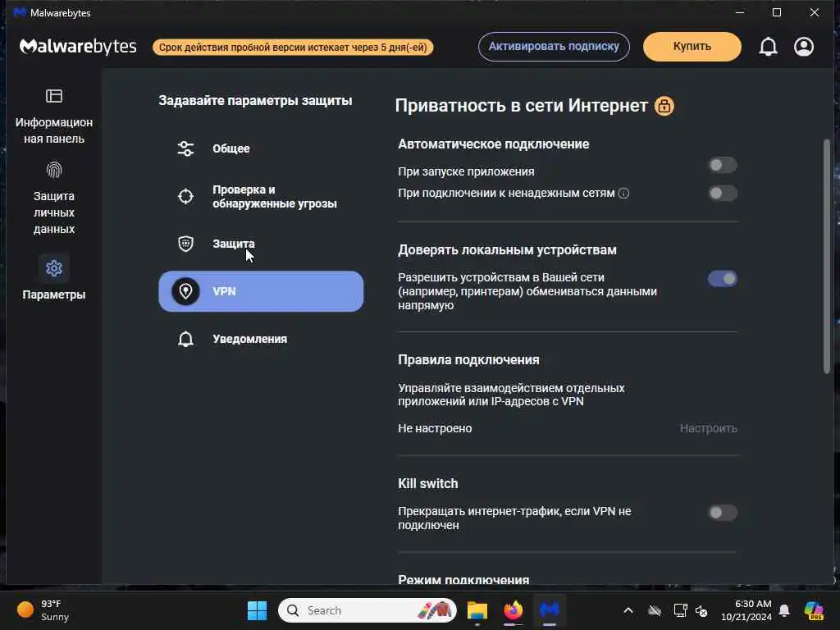This screenshot has width=840, height=630.
Task: Enable the Kill switch toggle
Action: click(x=723, y=513)
